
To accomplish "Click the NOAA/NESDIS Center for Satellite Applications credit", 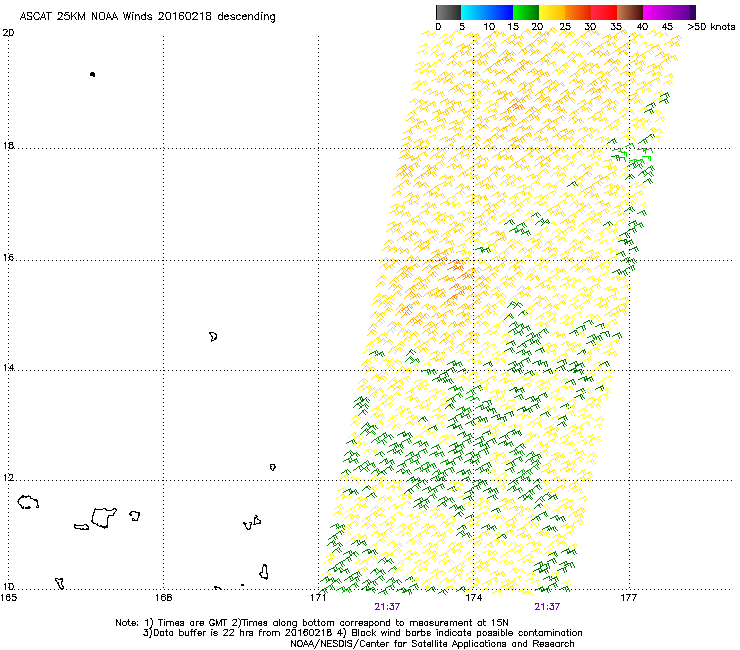I will pos(432,644).
